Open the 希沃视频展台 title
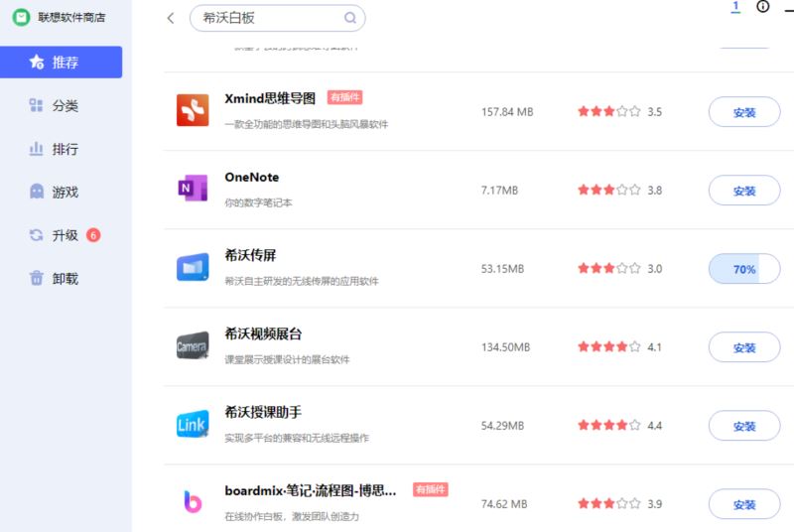 [x=263, y=333]
